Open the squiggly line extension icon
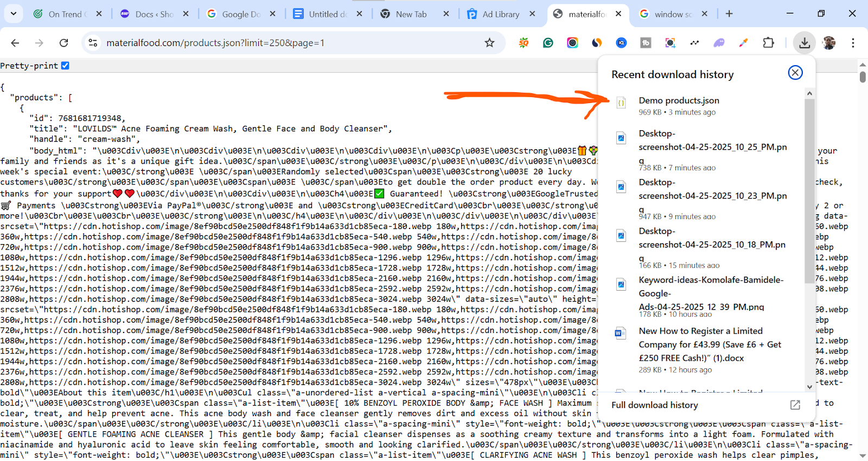 (694, 43)
